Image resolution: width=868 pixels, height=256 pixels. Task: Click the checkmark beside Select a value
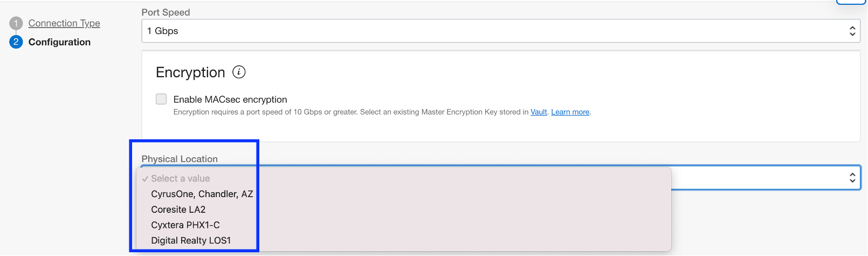tap(145, 179)
